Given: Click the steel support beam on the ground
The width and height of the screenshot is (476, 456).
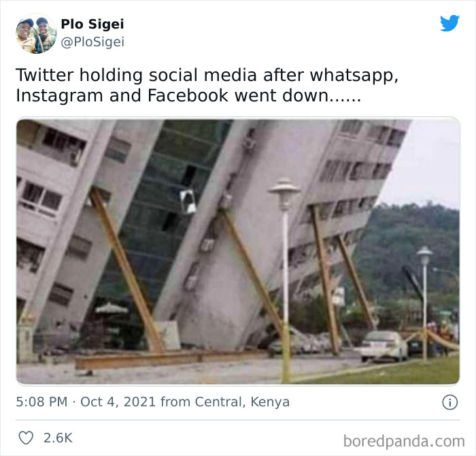Looking at the screenshot, I should (x=170, y=359).
